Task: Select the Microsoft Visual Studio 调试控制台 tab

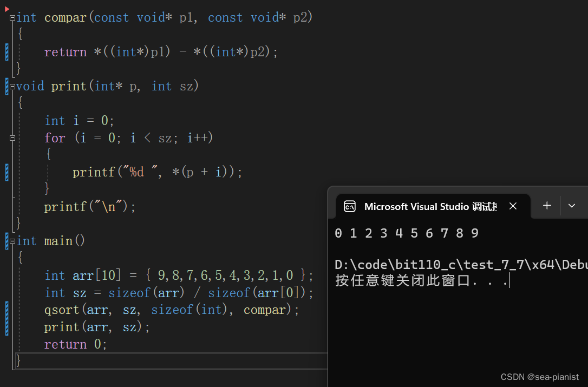Action: click(x=430, y=206)
